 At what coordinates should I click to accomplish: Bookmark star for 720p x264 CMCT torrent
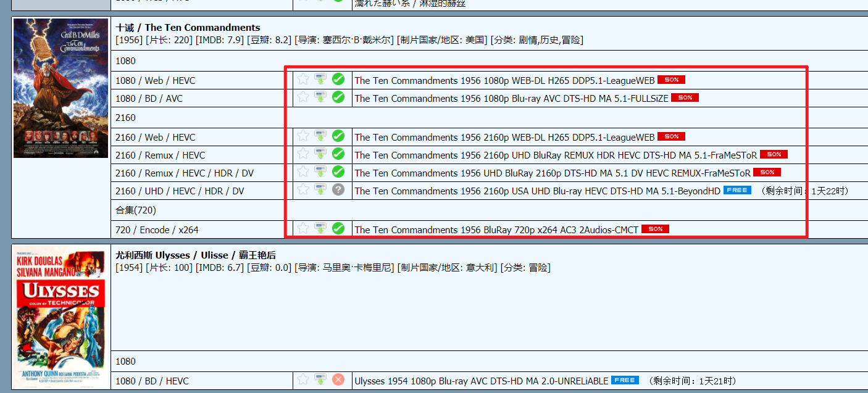pyautogui.click(x=303, y=228)
